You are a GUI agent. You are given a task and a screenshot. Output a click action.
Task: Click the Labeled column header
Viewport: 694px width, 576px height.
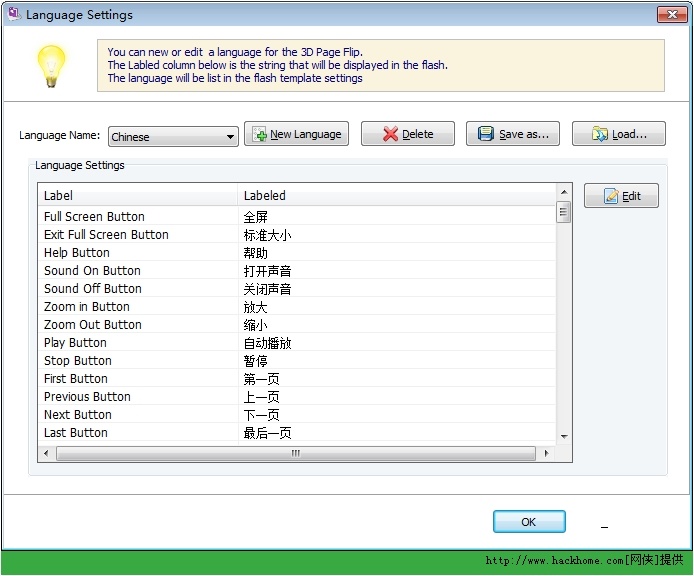pos(397,195)
